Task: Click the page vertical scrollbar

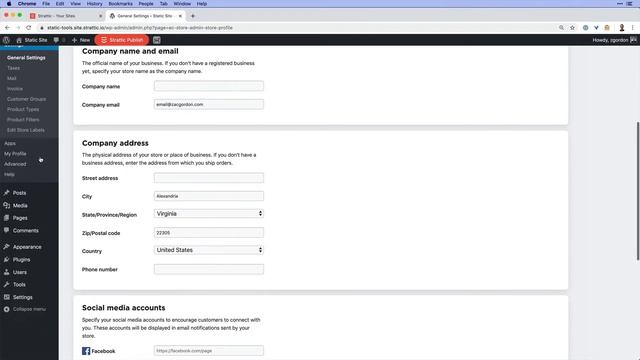Action: coord(638,191)
